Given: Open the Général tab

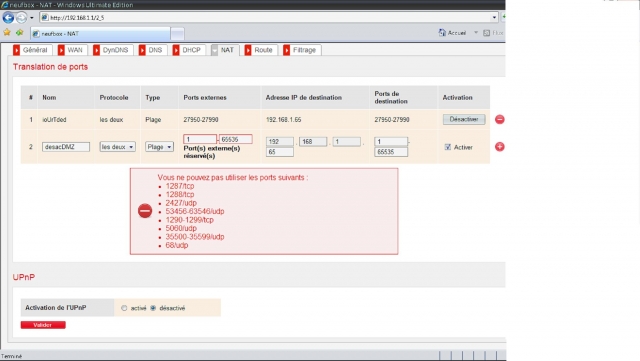Looking at the screenshot, I should click(32, 50).
